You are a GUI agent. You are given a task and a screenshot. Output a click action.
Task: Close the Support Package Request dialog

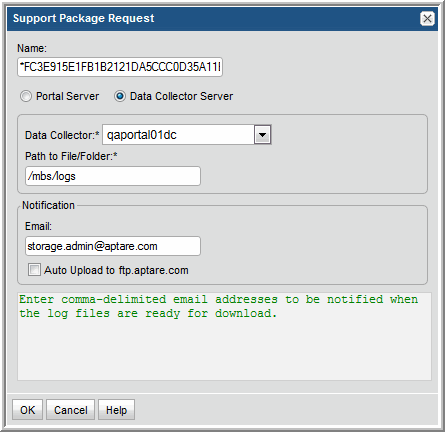click(x=427, y=18)
